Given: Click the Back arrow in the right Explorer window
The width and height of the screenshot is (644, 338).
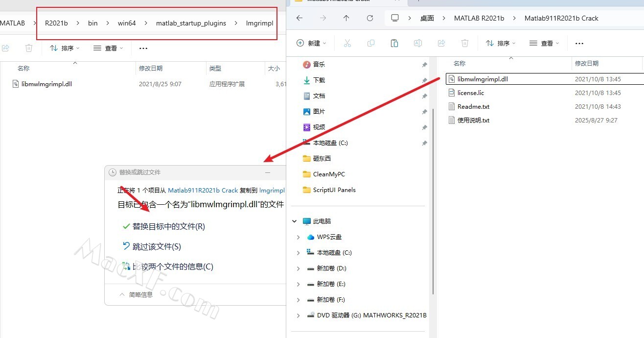Looking at the screenshot, I should click(x=299, y=18).
